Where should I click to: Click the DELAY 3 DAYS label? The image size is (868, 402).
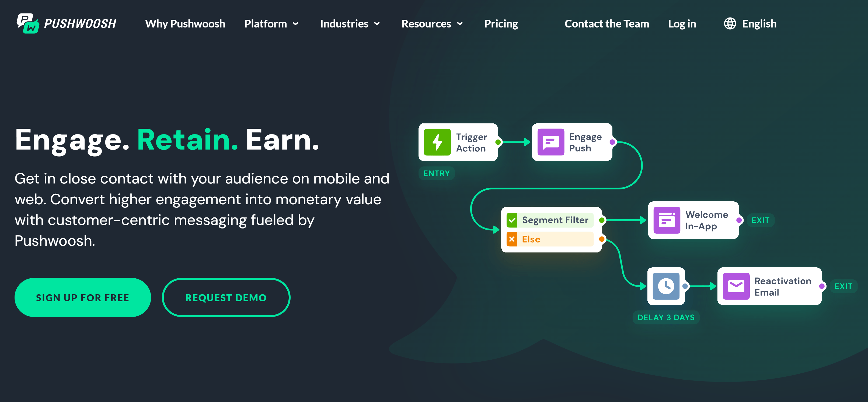click(x=666, y=317)
